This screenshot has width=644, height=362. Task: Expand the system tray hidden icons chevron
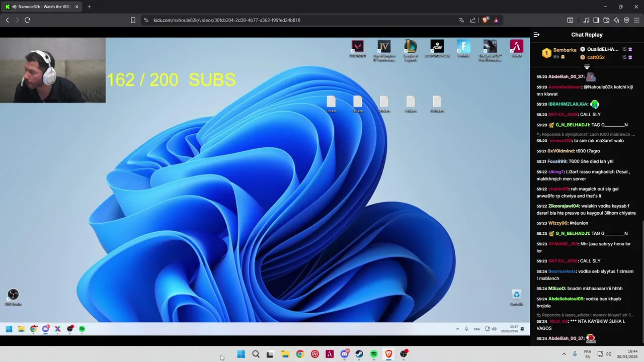(564, 354)
